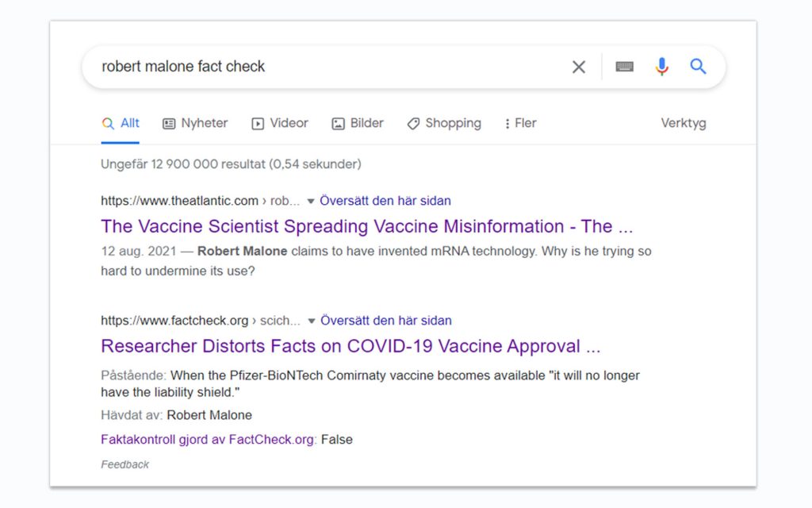Click Översätt den här sidan for The Atlantic
812x508 pixels.
click(385, 201)
